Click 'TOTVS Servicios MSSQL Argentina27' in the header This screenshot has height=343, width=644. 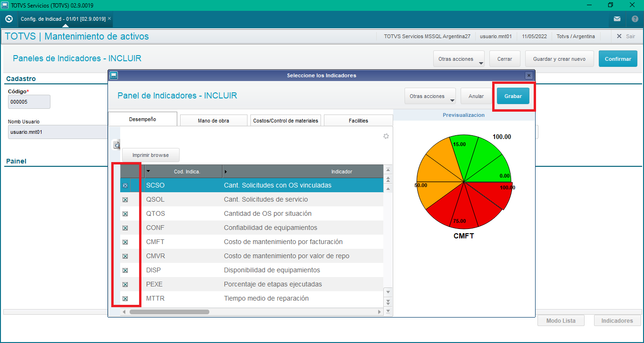[427, 36]
